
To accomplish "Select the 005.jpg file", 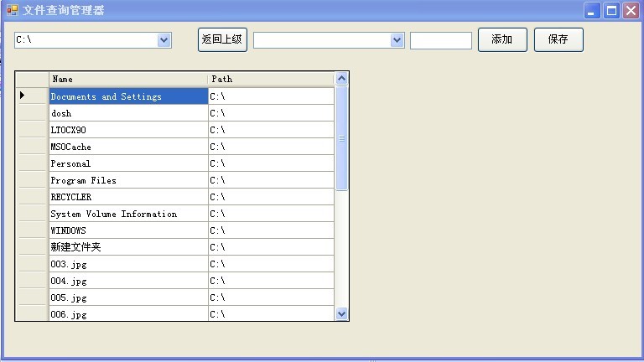I will click(x=128, y=297).
